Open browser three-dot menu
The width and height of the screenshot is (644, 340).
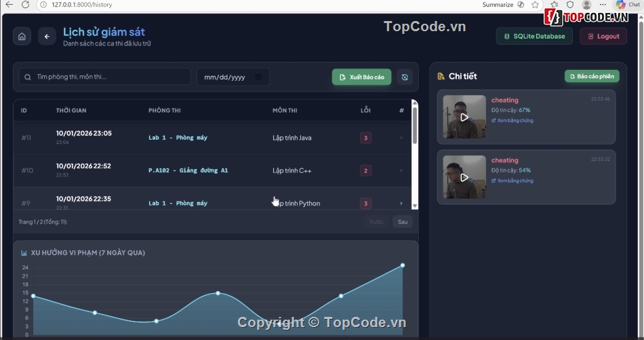pyautogui.click(x=603, y=5)
